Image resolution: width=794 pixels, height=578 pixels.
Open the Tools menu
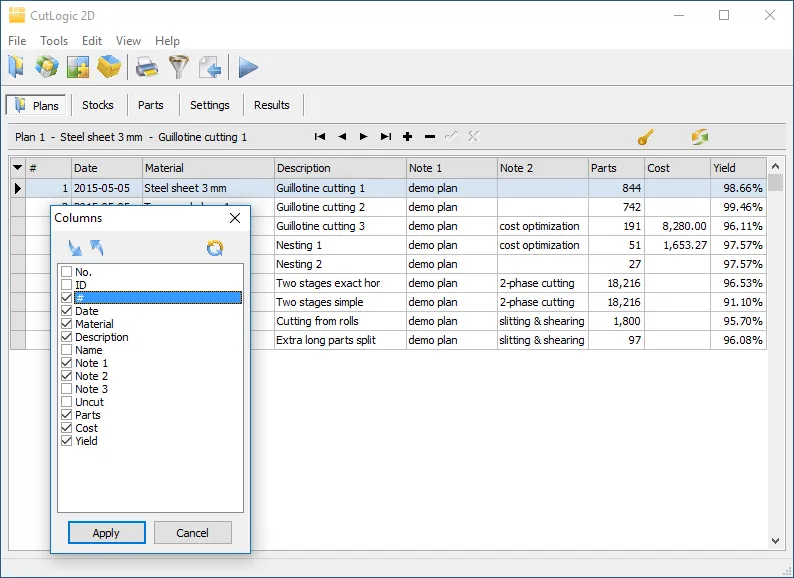click(54, 41)
